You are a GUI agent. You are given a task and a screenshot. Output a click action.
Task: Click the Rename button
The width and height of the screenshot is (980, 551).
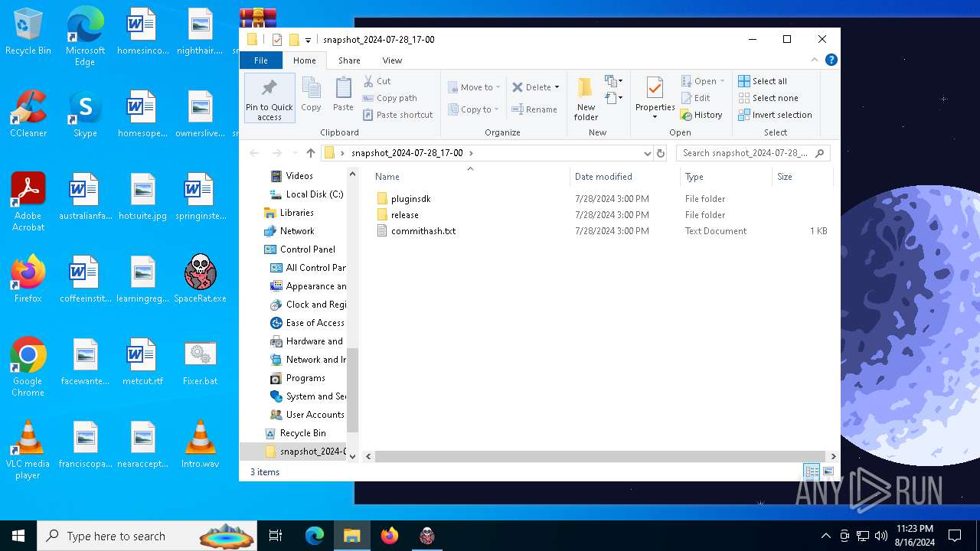click(534, 109)
